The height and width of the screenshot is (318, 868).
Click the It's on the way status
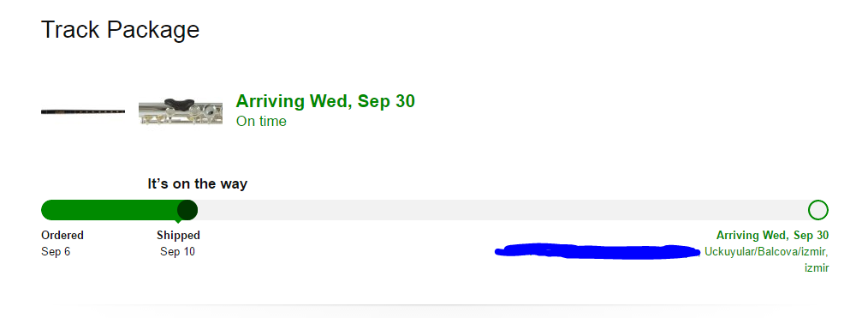pos(198,184)
